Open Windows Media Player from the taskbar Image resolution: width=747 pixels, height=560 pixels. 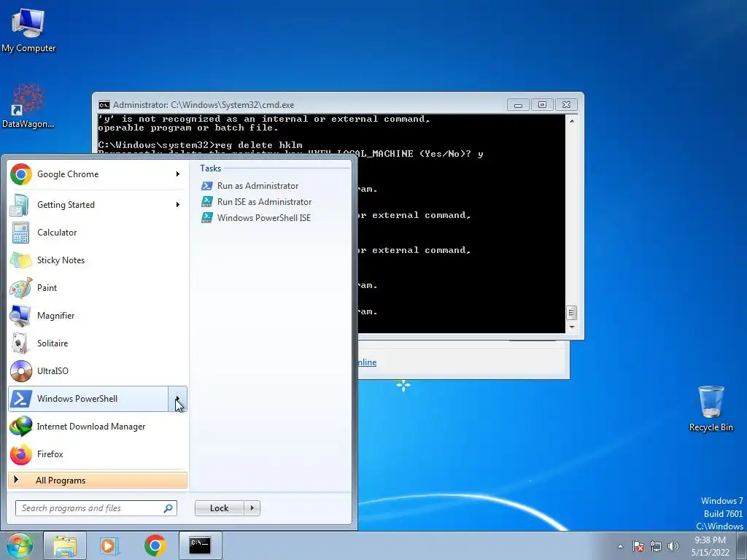click(109, 545)
